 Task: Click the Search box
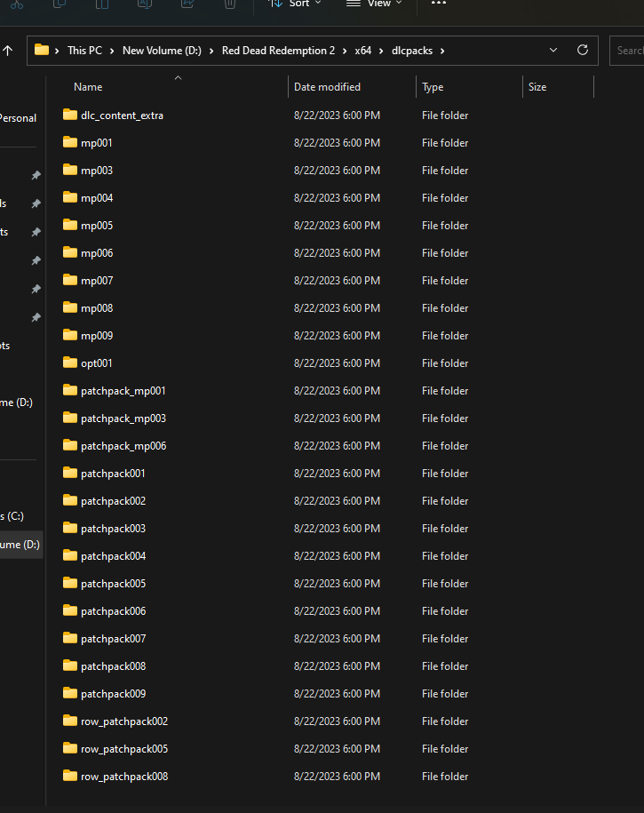pyautogui.click(x=627, y=51)
